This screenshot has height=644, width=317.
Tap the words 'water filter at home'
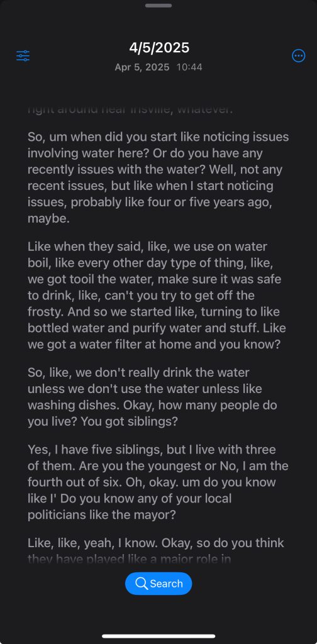[134, 344]
